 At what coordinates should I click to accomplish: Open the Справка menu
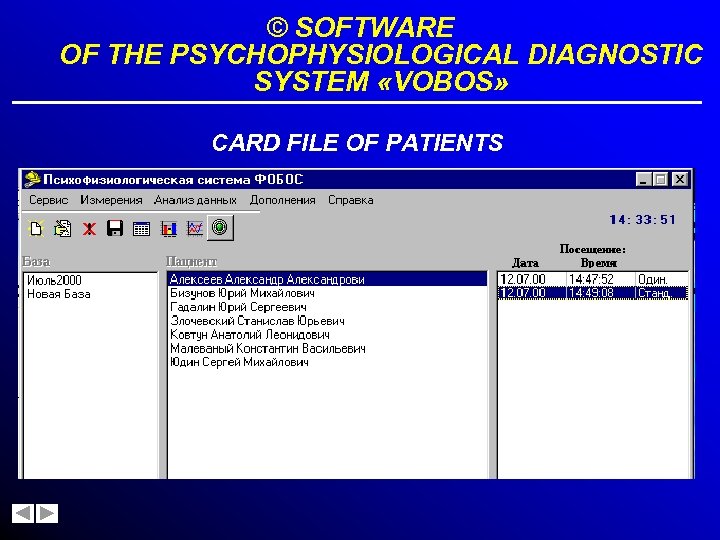[350, 200]
